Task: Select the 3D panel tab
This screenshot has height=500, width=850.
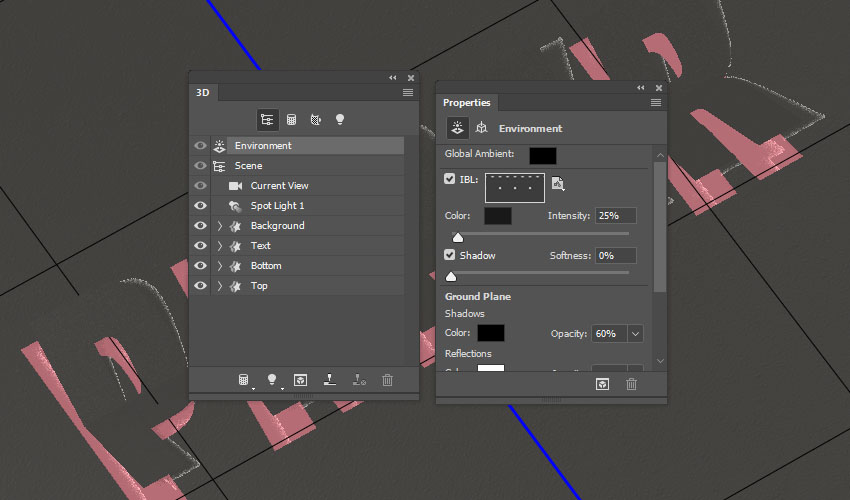Action: click(203, 92)
